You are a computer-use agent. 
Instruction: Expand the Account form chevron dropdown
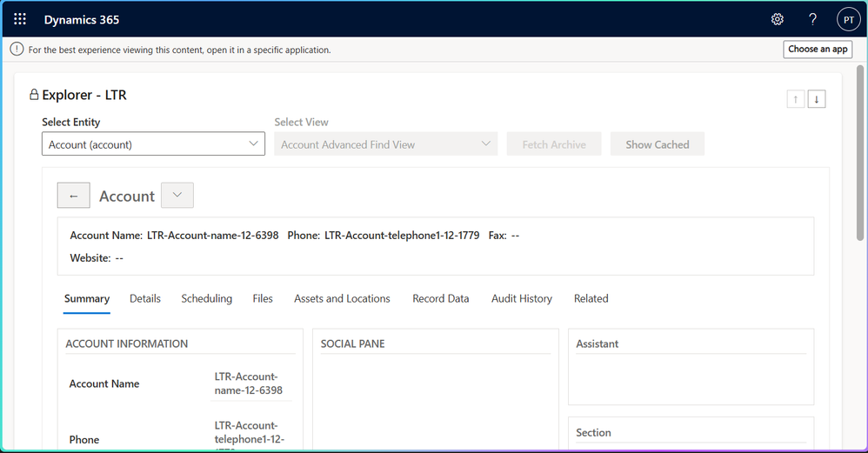177,196
